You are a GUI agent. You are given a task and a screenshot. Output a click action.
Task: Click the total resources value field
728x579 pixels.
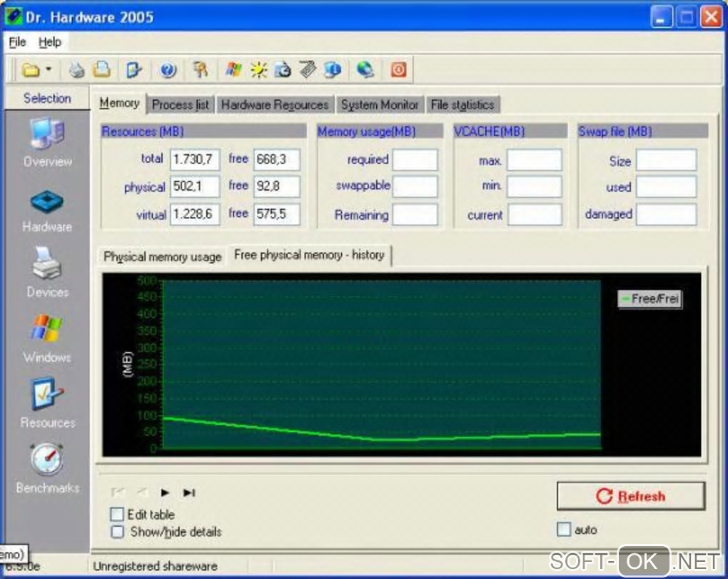point(195,160)
